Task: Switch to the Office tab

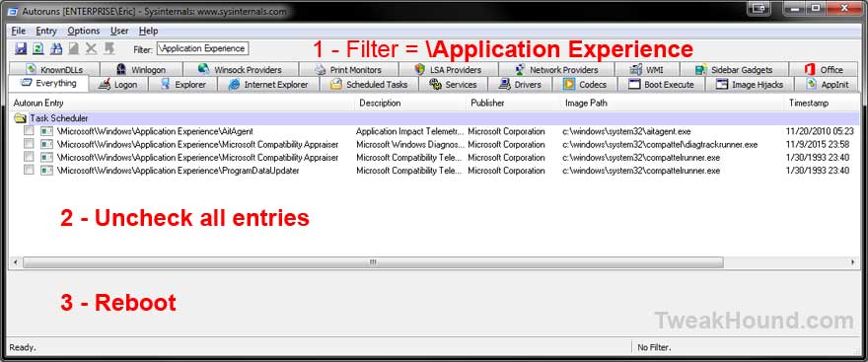Action: 824,70
